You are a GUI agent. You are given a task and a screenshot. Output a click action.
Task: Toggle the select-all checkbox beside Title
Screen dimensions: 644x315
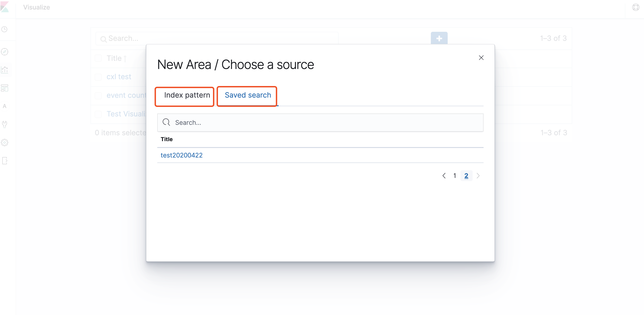point(98,58)
